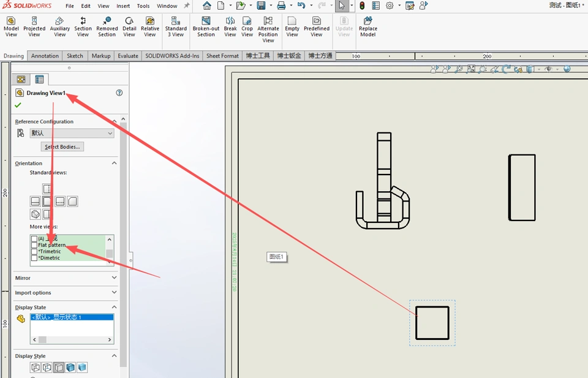Check the (A) view checkbox
The height and width of the screenshot is (378, 588).
pos(34,239)
